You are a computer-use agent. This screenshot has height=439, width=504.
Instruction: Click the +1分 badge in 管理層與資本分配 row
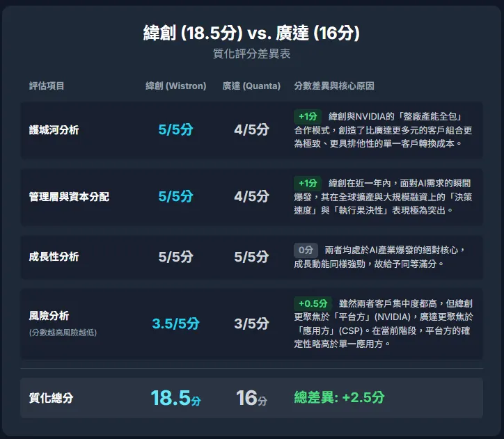(308, 183)
